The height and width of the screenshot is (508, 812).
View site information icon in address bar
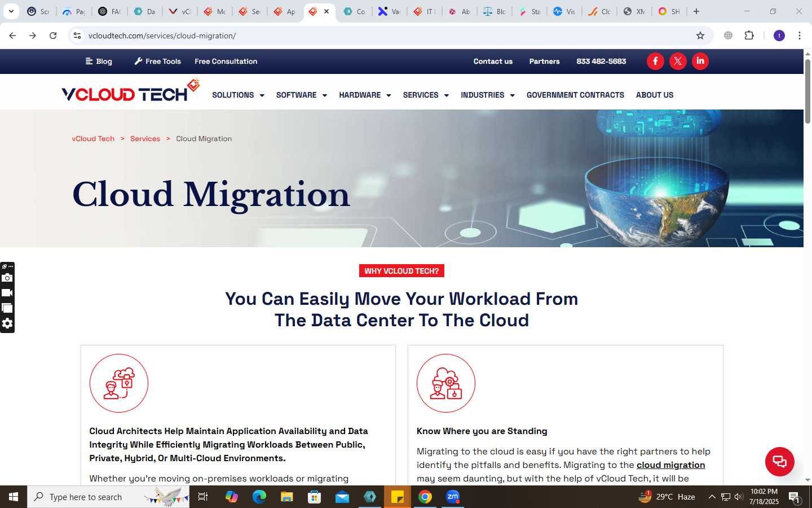(x=77, y=36)
